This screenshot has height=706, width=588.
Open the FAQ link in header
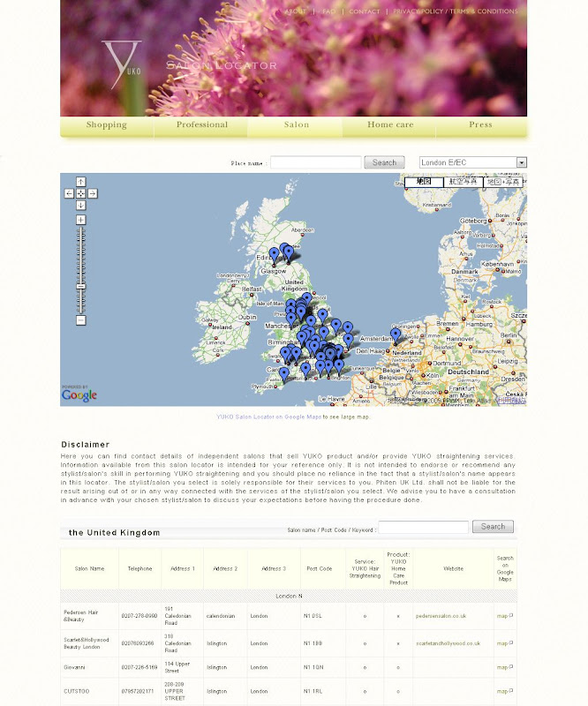[329, 11]
